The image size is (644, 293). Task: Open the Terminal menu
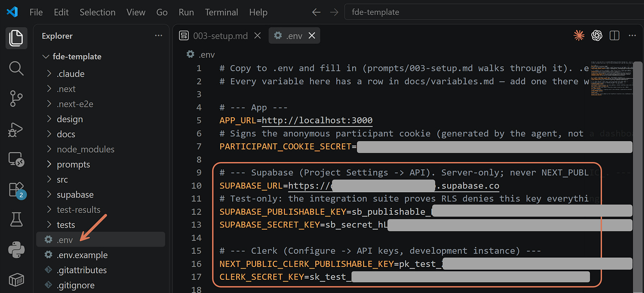click(x=222, y=12)
